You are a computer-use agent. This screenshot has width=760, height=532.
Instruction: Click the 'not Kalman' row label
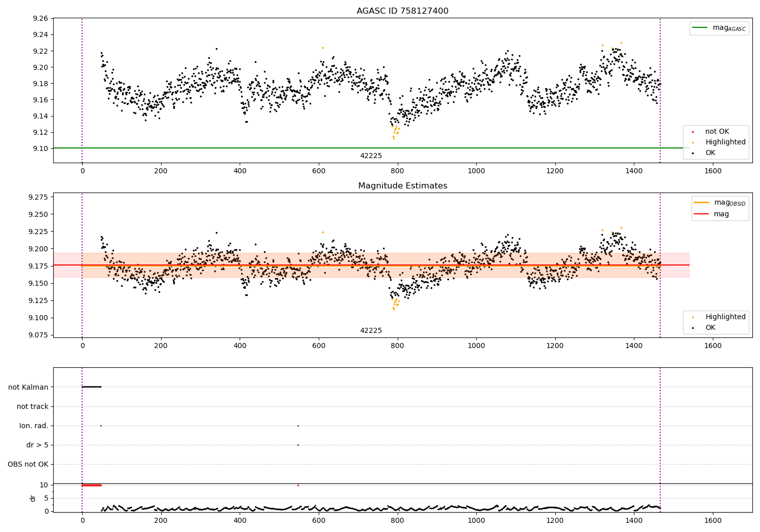point(28,387)
